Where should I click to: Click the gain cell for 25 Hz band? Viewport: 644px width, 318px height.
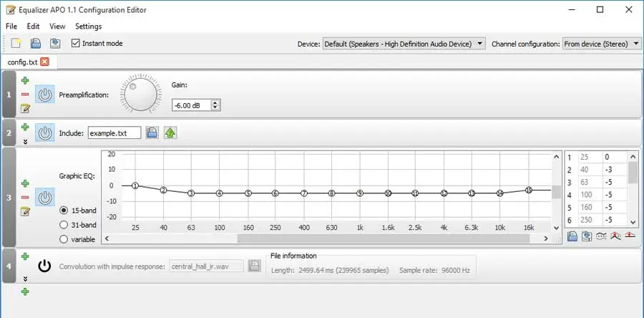615,158
